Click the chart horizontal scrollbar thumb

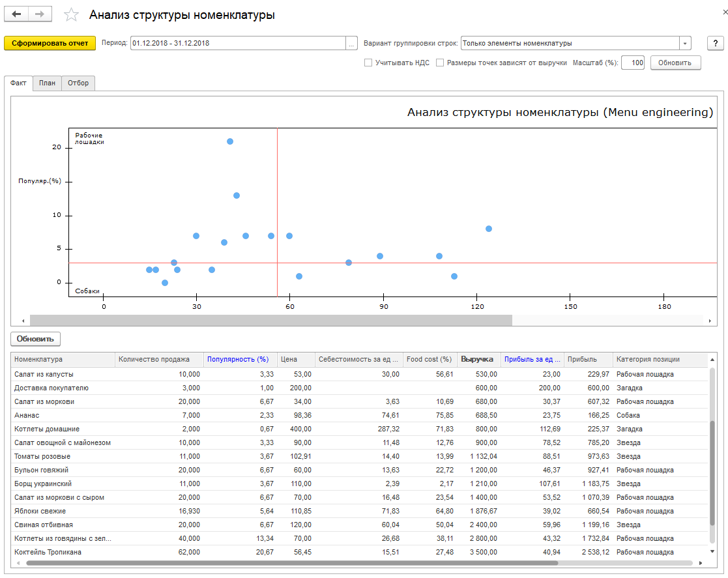tap(270, 321)
